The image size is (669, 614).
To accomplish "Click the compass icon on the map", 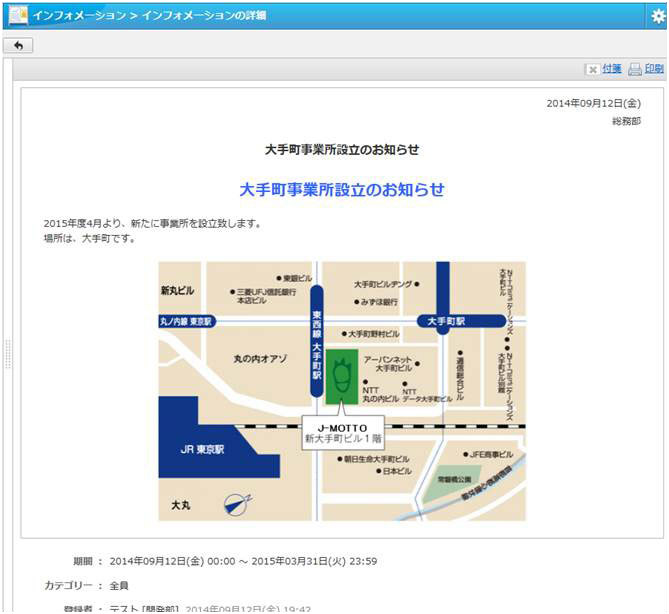I will 237,503.
